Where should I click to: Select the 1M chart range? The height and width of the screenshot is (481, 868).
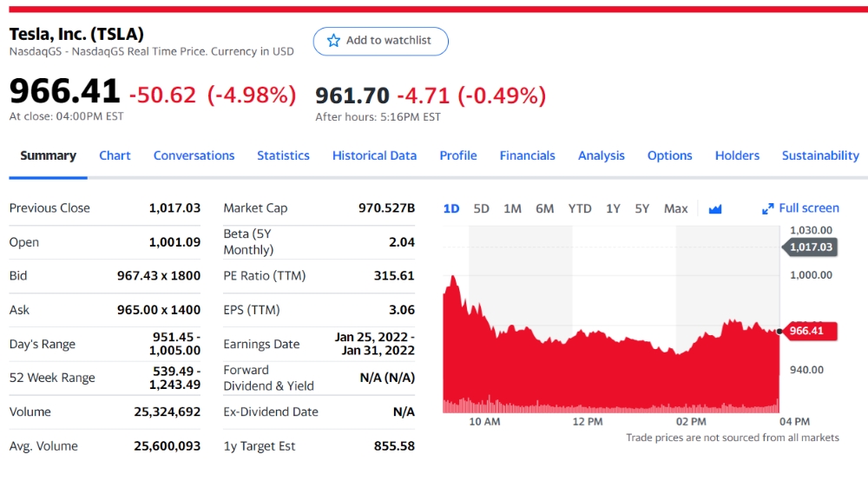point(512,208)
